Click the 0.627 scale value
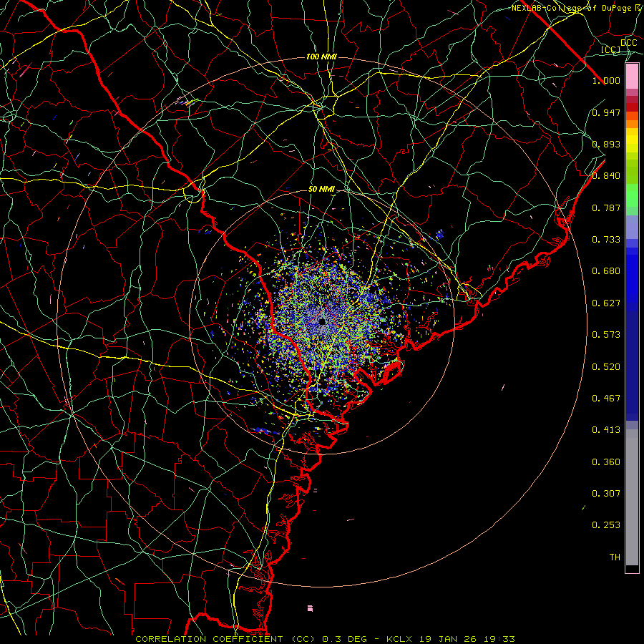644x644 pixels. coord(606,303)
